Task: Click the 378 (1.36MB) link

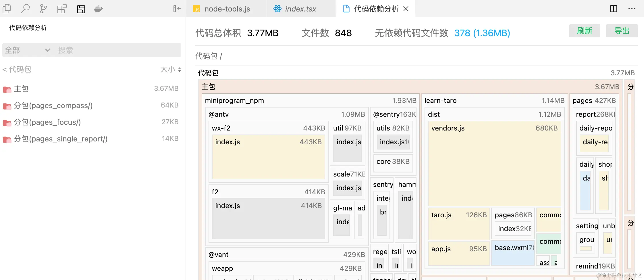Action: coord(482,33)
